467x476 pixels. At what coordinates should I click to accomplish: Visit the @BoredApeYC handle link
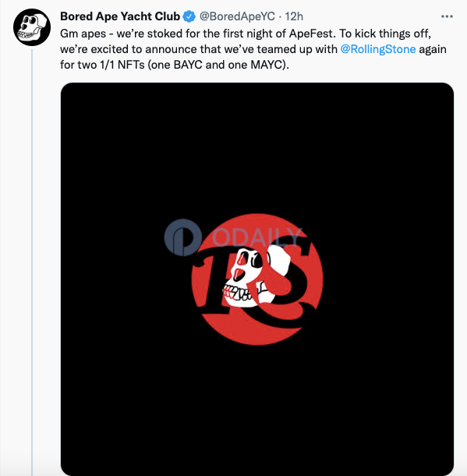click(x=237, y=16)
